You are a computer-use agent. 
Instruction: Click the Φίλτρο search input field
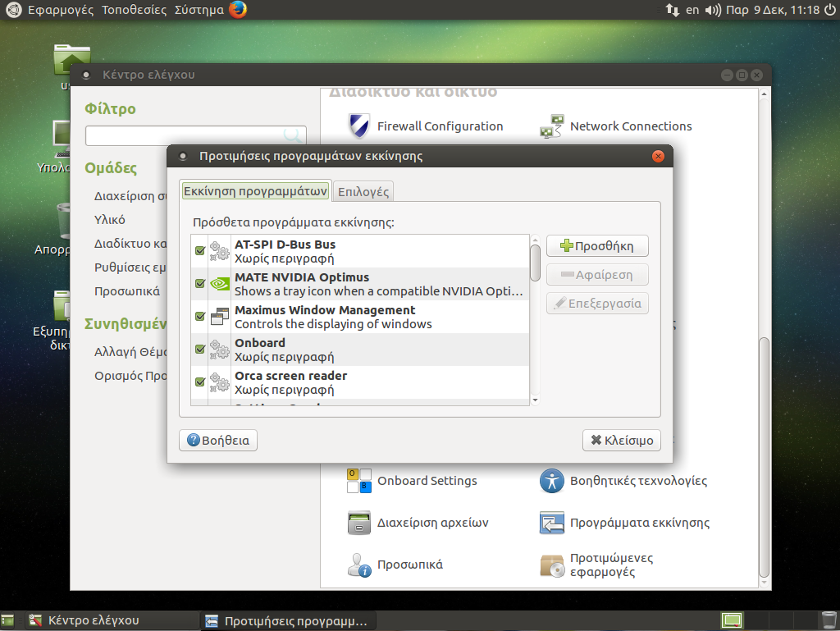[185, 135]
